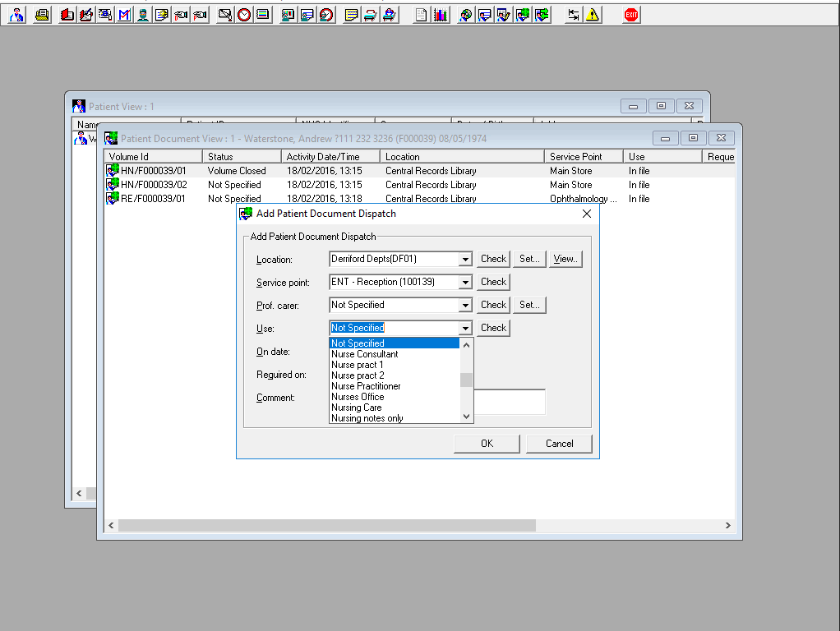Click the red book with pen icon
Viewport: 840px width, 631px height.
(85, 15)
